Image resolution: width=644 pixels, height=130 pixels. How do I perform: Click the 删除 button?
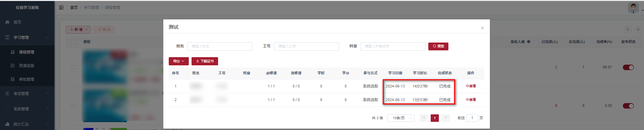(x=104, y=30)
